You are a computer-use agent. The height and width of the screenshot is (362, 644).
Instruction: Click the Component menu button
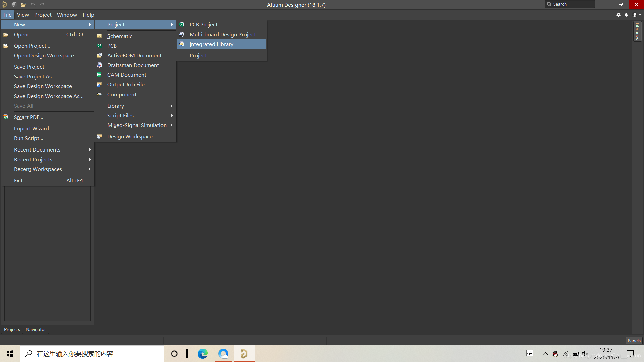124,94
